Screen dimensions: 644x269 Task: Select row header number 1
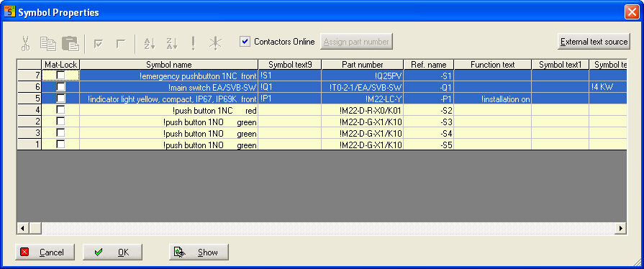(x=30, y=144)
